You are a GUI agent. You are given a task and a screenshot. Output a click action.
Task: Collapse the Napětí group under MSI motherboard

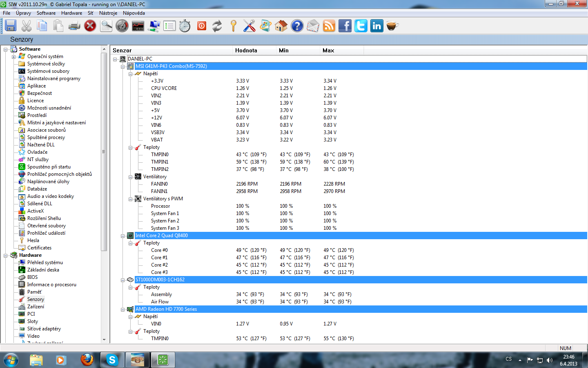pyautogui.click(x=131, y=74)
